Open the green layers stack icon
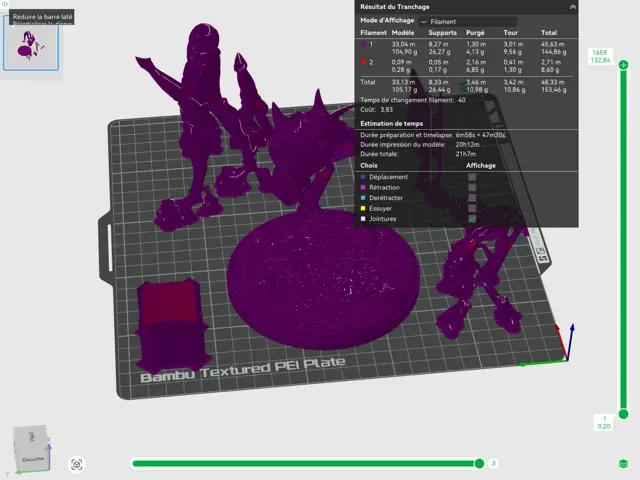640x480 pixels. coord(623,464)
